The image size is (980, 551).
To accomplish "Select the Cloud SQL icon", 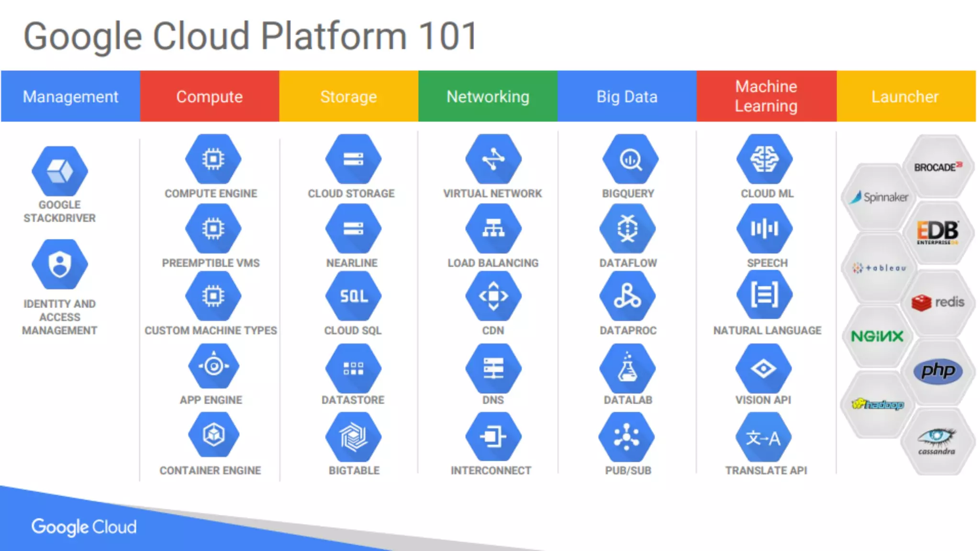I will (353, 296).
